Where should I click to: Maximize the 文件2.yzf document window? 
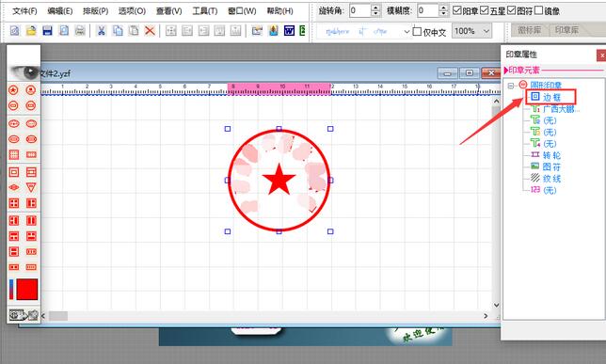point(470,73)
